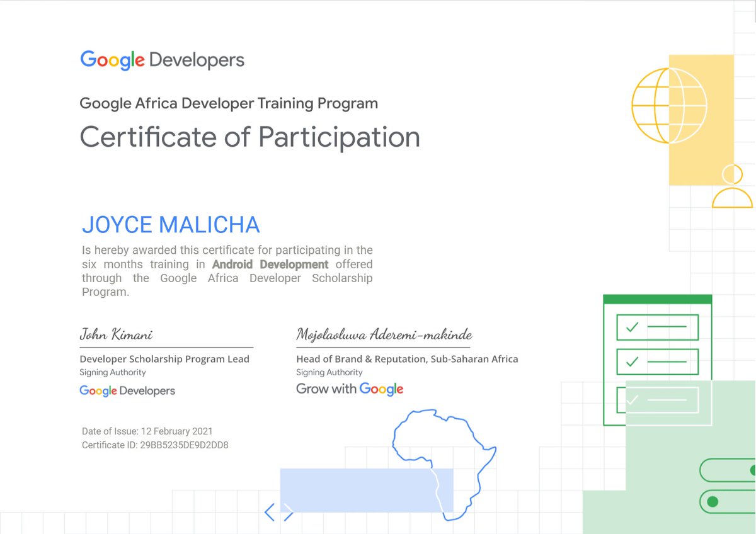
Task: Select the name JOYCE MALICHA
Action: [171, 225]
